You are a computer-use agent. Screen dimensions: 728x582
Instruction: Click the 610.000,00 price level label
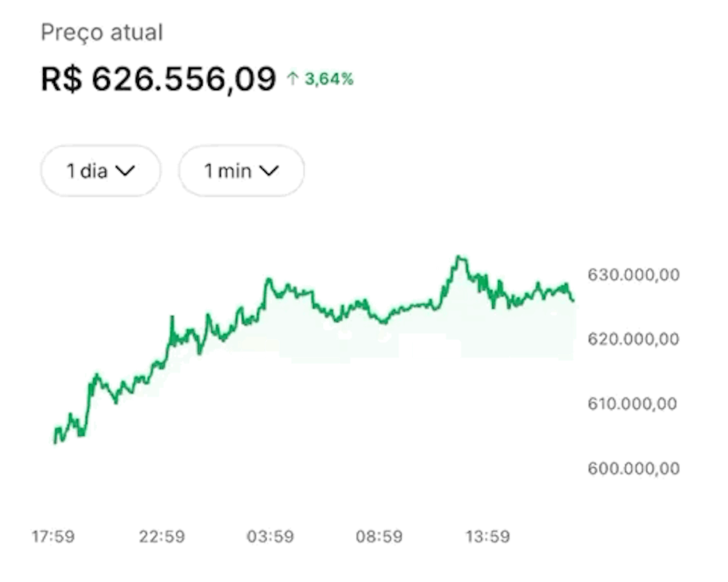tap(633, 404)
